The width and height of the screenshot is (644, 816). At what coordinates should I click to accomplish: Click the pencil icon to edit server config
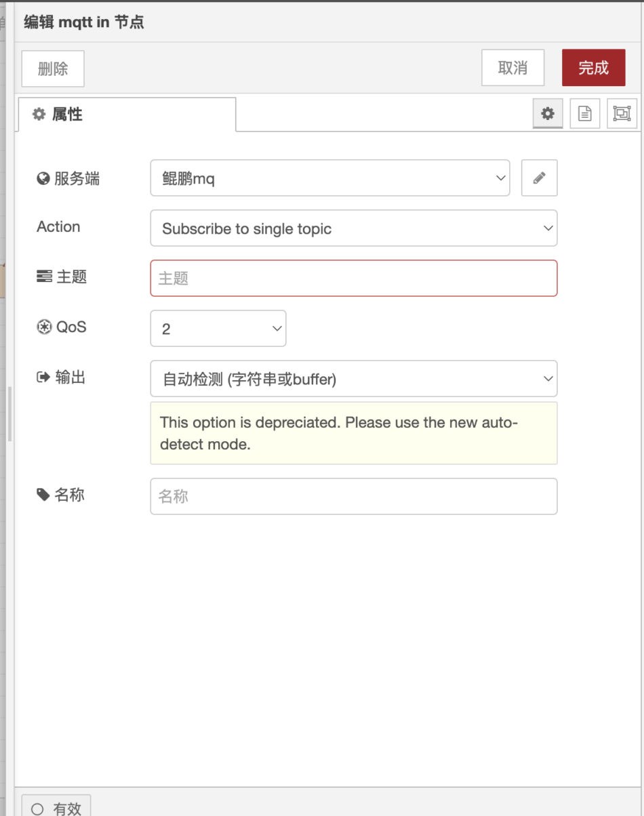click(539, 178)
